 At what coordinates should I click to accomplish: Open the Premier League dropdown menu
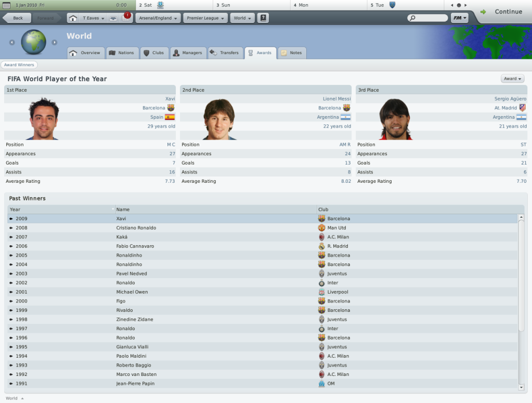tap(205, 18)
